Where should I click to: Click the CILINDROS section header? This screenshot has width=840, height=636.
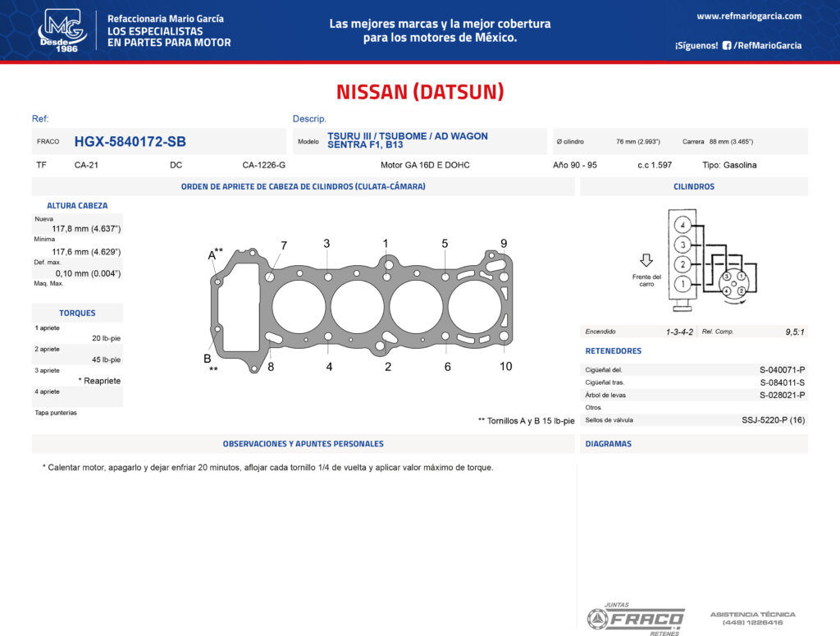pyautogui.click(x=694, y=186)
